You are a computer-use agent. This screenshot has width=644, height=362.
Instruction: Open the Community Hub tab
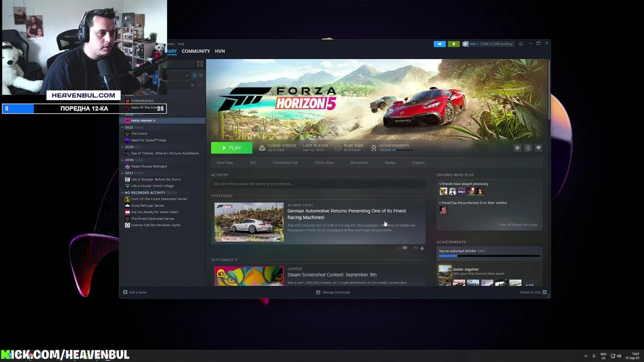285,162
